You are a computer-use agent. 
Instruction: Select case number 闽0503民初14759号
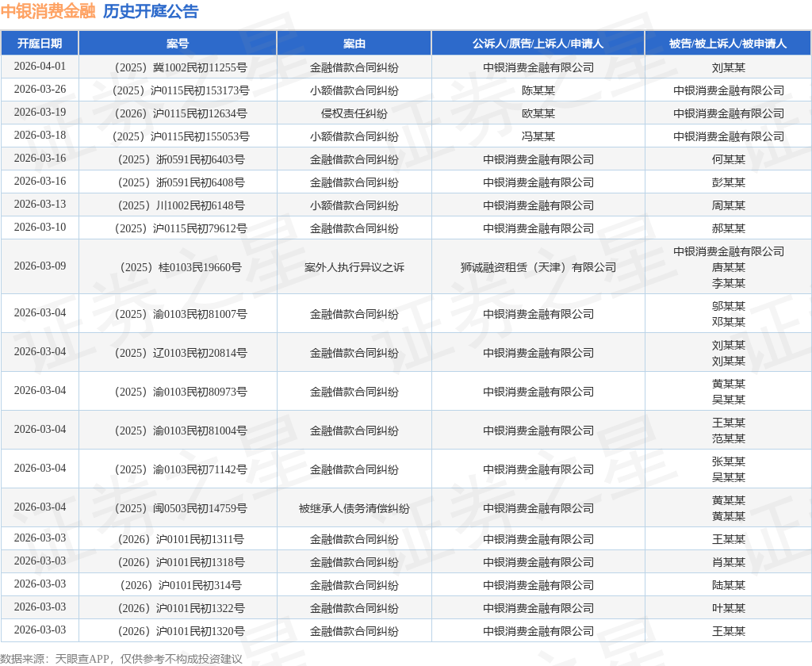point(200,508)
